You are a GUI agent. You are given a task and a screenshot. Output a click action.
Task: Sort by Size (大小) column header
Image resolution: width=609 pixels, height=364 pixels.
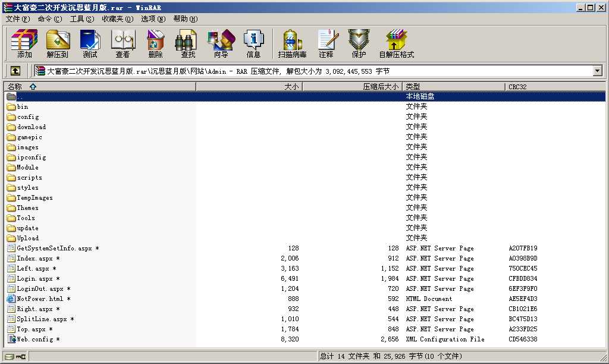(249, 86)
